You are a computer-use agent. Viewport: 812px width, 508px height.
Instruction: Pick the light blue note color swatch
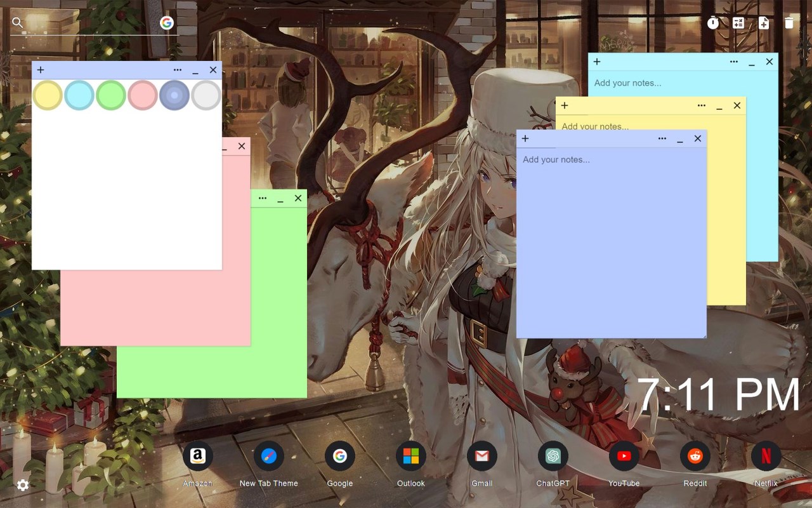click(x=79, y=95)
